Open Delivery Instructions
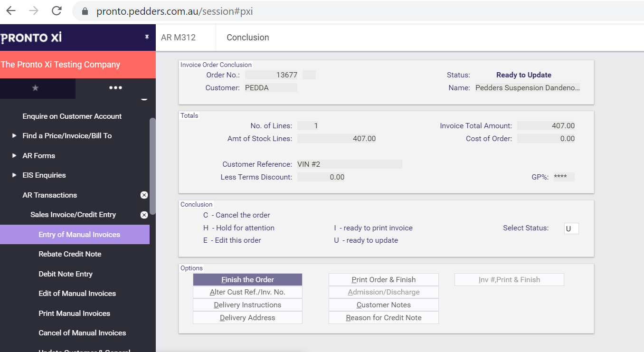 247,305
